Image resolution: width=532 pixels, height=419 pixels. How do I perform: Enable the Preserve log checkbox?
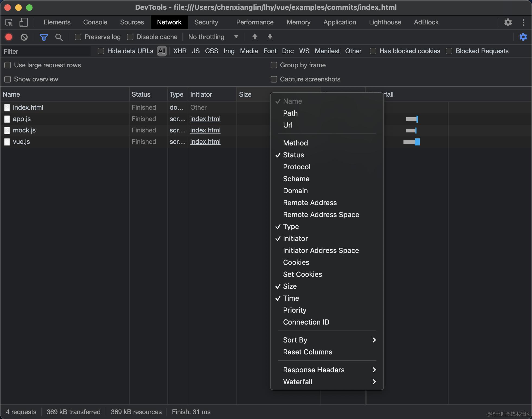click(78, 37)
